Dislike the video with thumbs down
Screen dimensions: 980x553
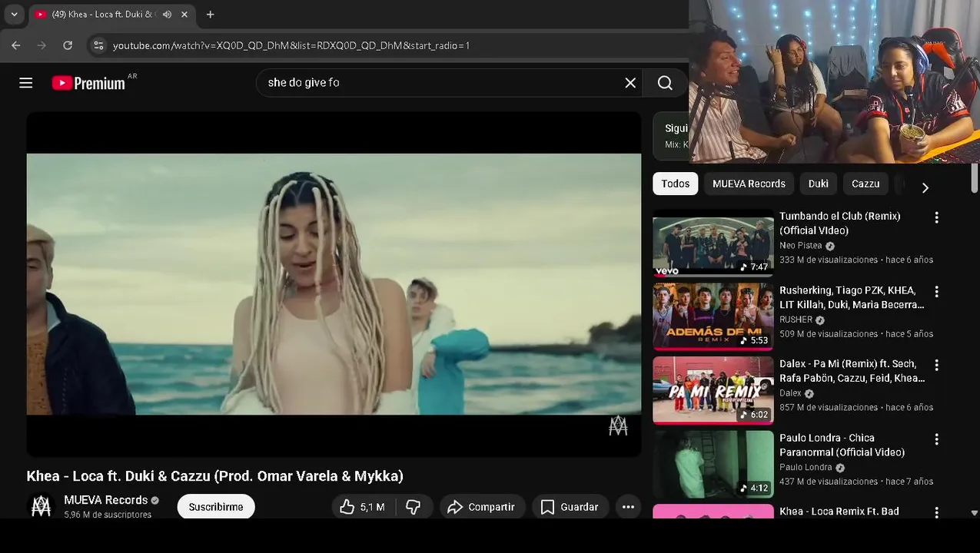coord(414,507)
